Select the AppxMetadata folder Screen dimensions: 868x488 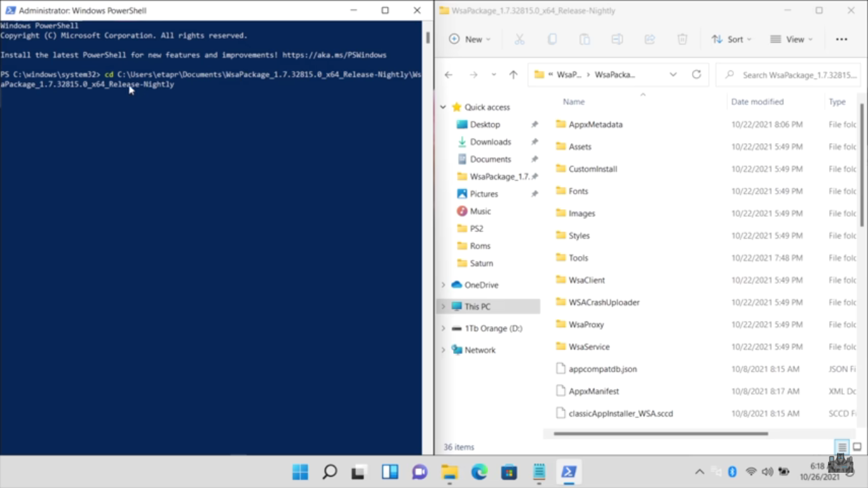click(595, 125)
